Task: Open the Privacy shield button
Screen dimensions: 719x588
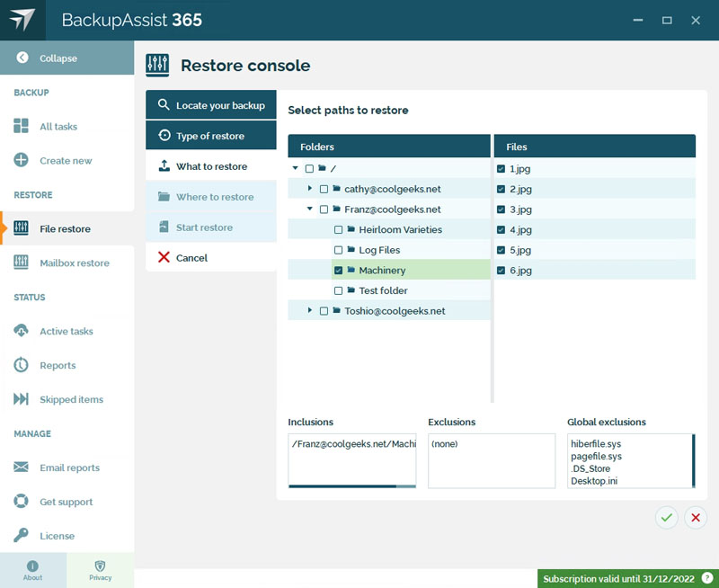Action: 101,570
